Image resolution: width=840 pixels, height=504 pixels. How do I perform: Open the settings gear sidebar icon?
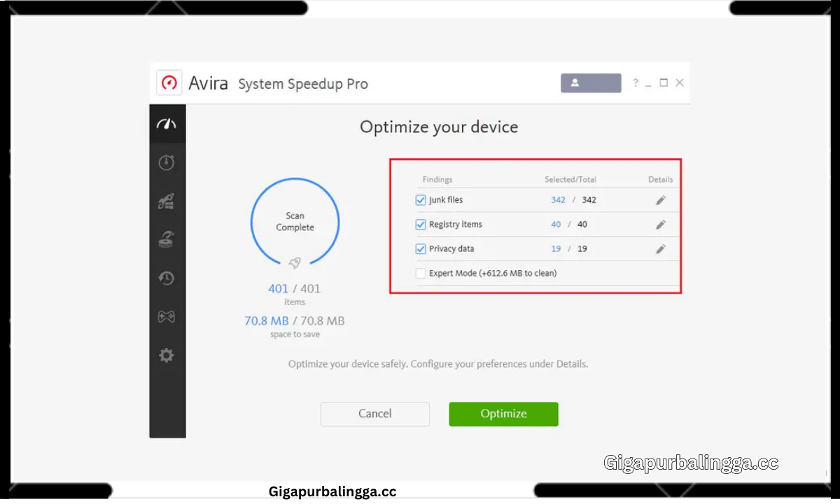point(167,356)
